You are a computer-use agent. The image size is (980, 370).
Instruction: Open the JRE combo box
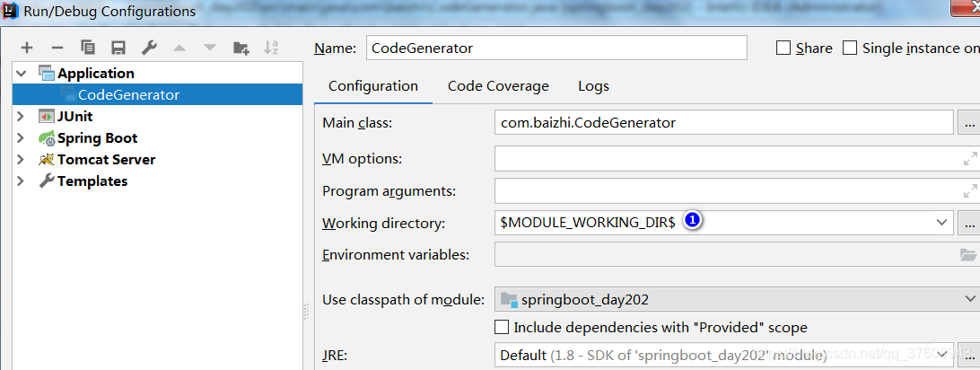pyautogui.click(x=723, y=356)
